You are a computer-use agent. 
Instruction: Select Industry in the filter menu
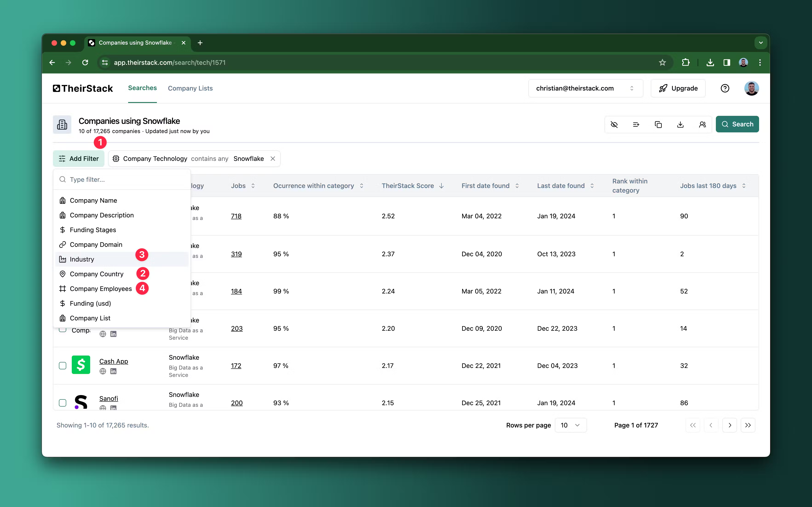(82, 259)
